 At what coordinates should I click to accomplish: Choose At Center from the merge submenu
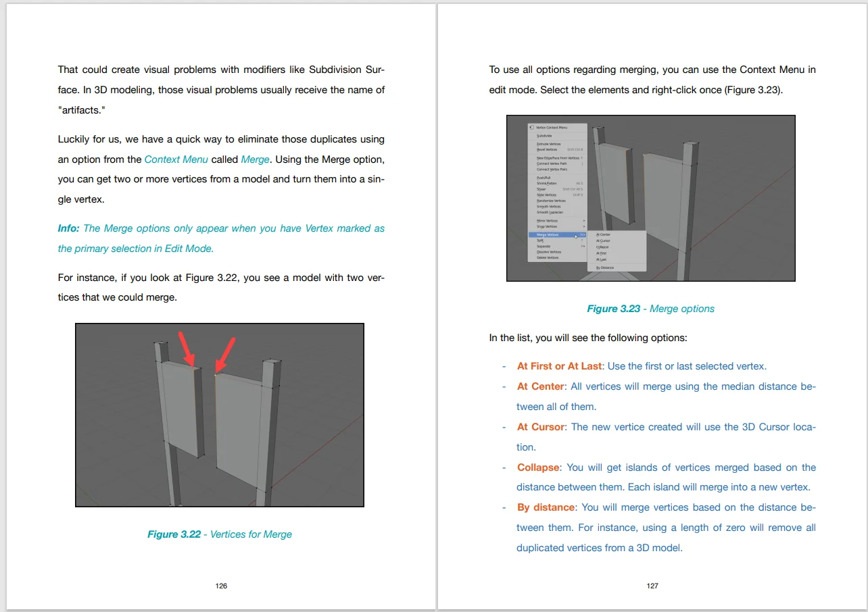click(603, 234)
